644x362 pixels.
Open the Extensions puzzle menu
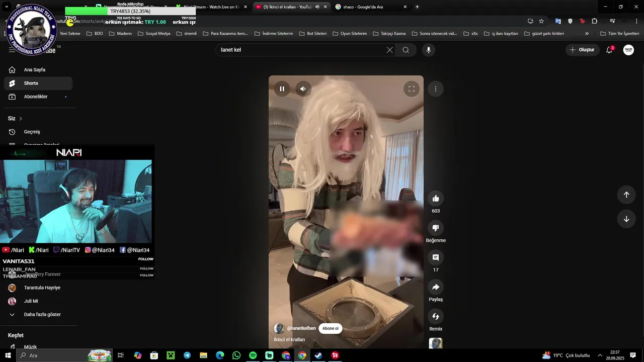point(595,21)
